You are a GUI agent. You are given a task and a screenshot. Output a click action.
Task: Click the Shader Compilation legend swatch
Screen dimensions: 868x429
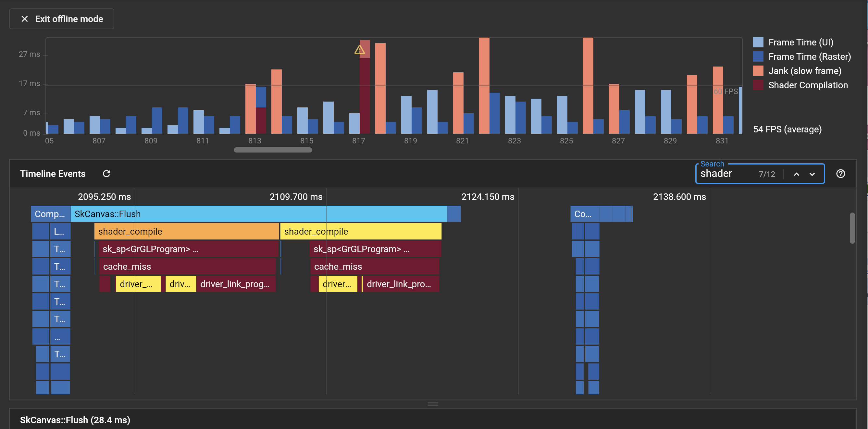pyautogui.click(x=758, y=85)
